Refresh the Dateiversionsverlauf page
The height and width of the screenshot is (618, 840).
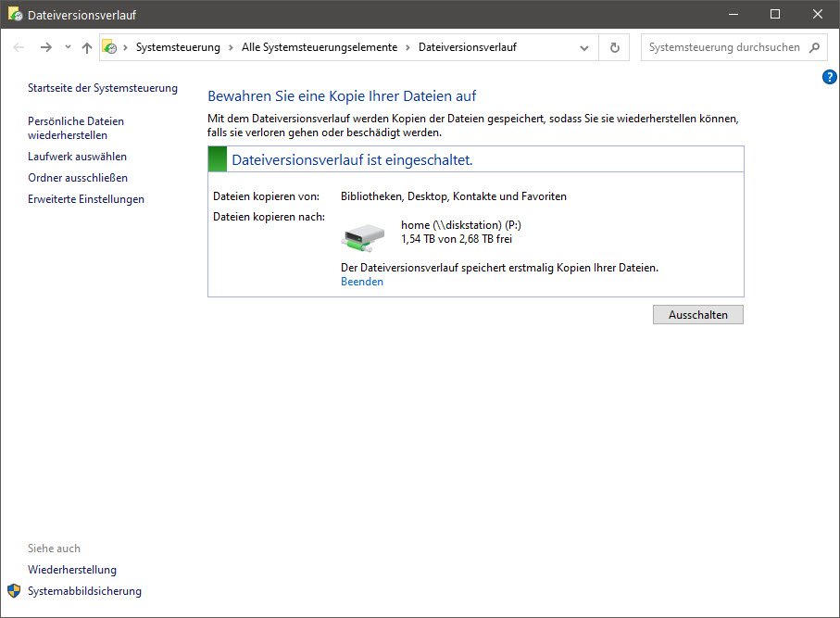[x=614, y=47]
